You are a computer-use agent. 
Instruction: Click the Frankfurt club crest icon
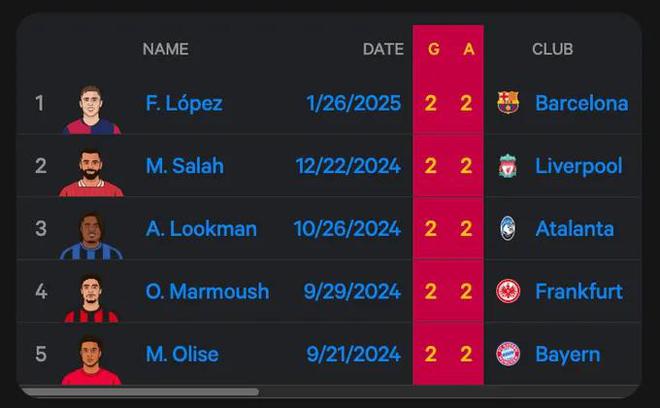[508, 292]
